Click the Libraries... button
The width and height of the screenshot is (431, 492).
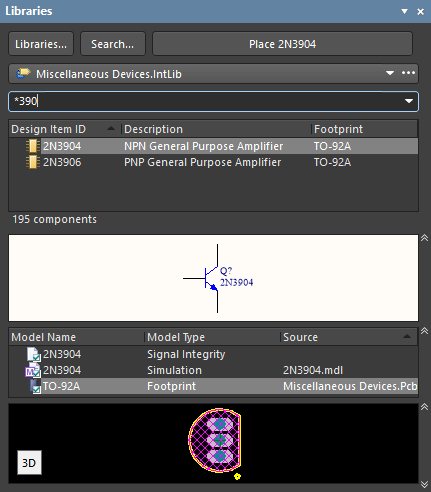[41, 44]
